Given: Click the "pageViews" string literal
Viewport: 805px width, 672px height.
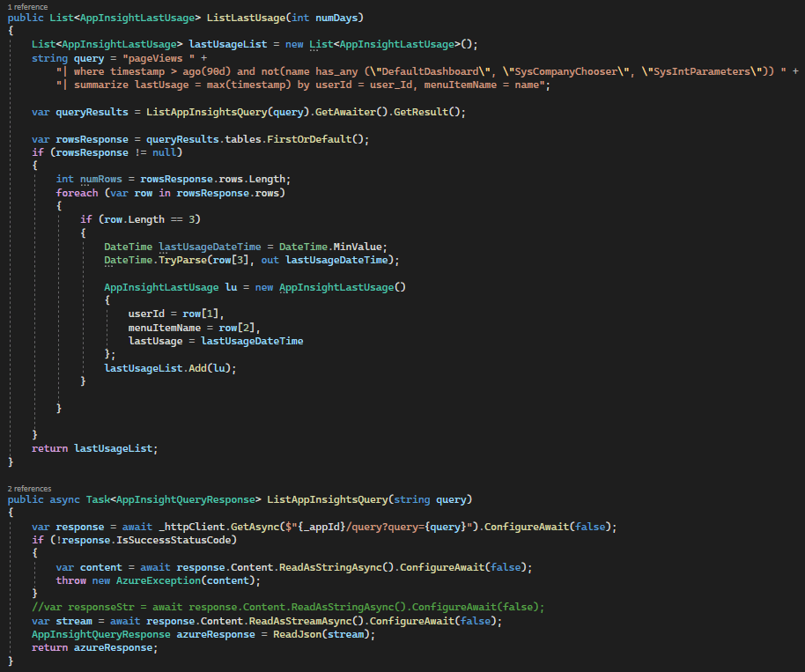Looking at the screenshot, I should pos(159,58).
